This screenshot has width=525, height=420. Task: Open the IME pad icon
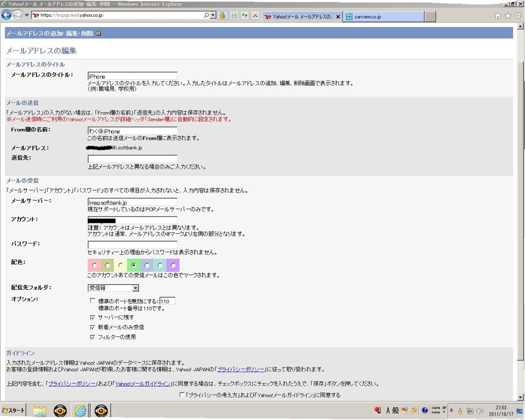(404, 410)
